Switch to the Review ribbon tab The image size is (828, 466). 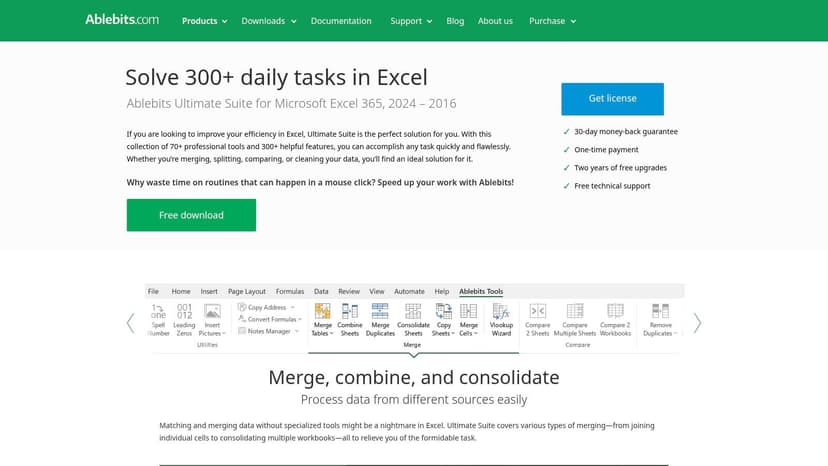coord(349,291)
